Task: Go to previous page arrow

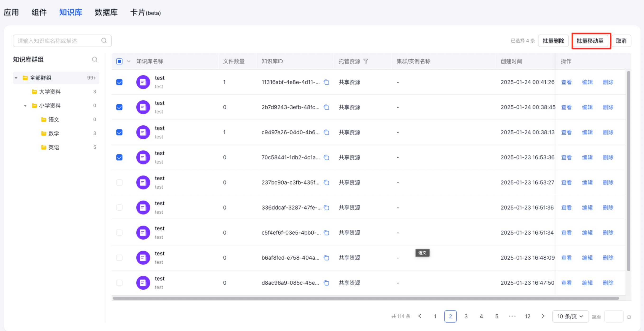Action: 419,316
